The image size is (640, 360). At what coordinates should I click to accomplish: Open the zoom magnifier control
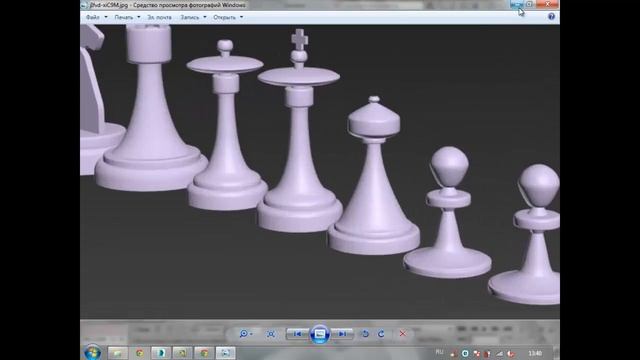point(244,334)
